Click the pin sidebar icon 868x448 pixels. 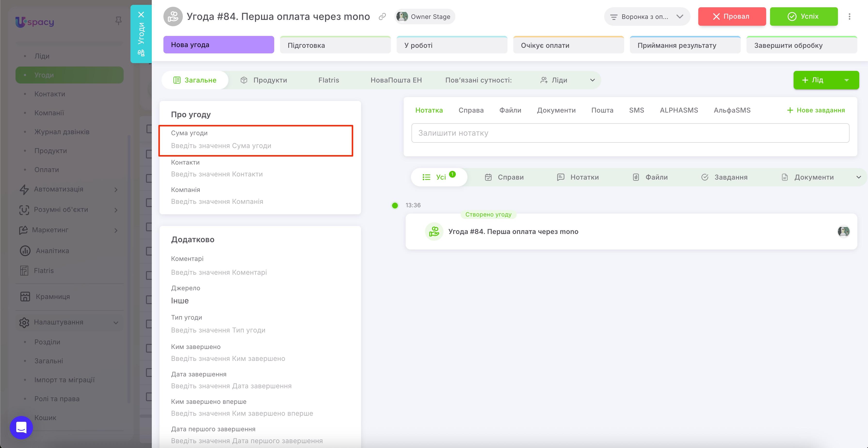pos(118,21)
